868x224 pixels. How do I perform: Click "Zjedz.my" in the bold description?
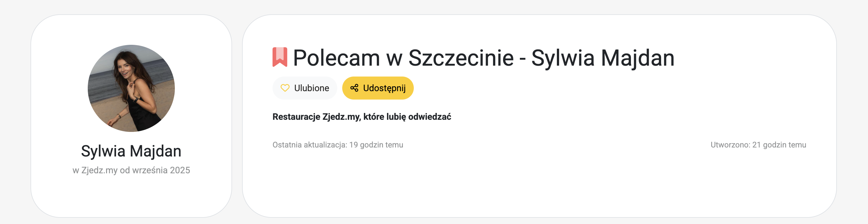(x=341, y=117)
